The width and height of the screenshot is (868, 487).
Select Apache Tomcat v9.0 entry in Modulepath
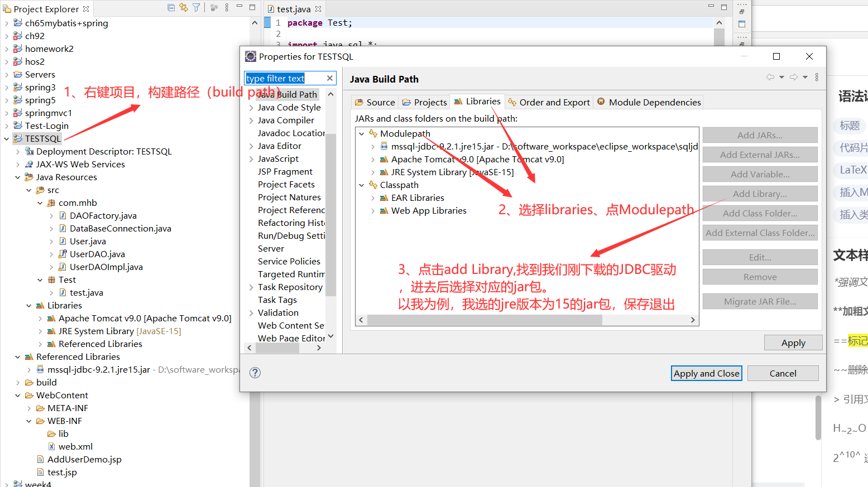[477, 160]
